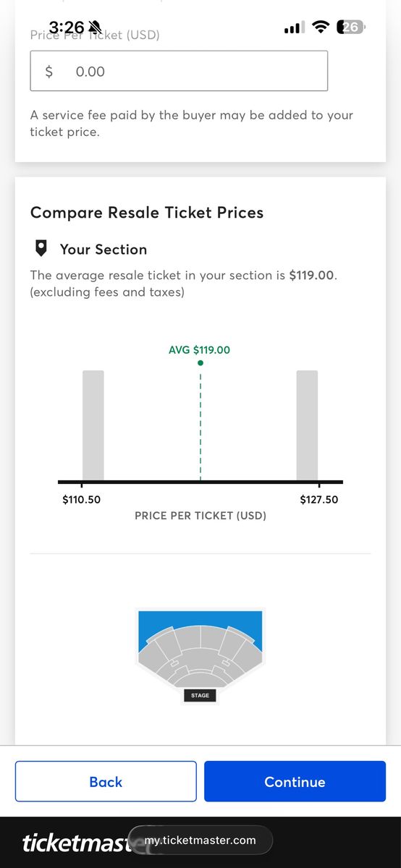
Task: Tap the my.ticketmaster.com address pill
Action: coord(200,840)
